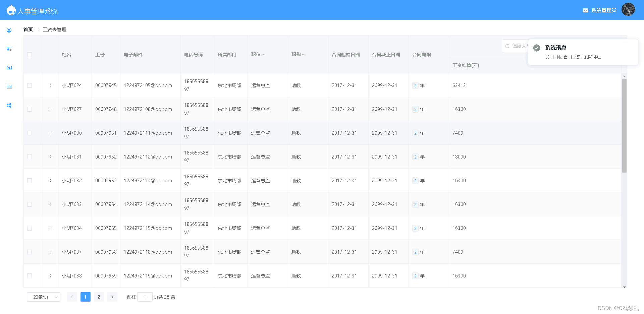Expand row details for 小明7027

[51, 109]
